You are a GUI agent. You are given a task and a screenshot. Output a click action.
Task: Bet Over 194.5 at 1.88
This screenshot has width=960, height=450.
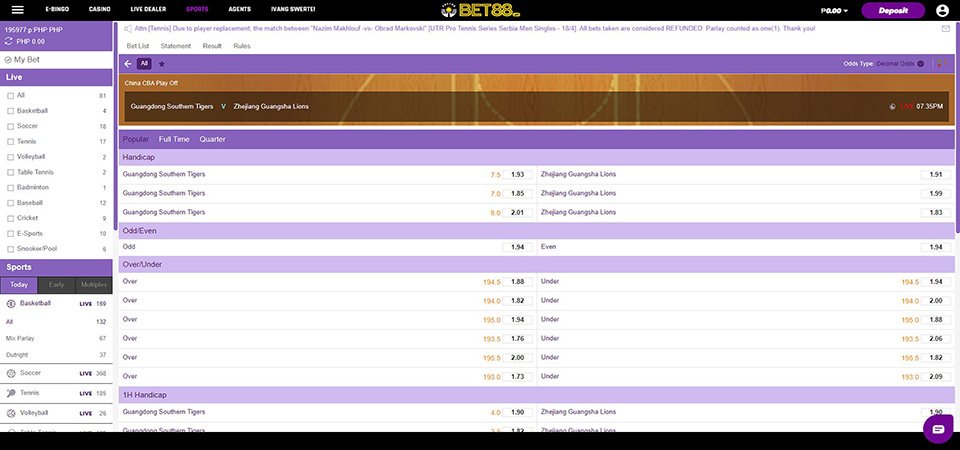pyautogui.click(x=517, y=282)
